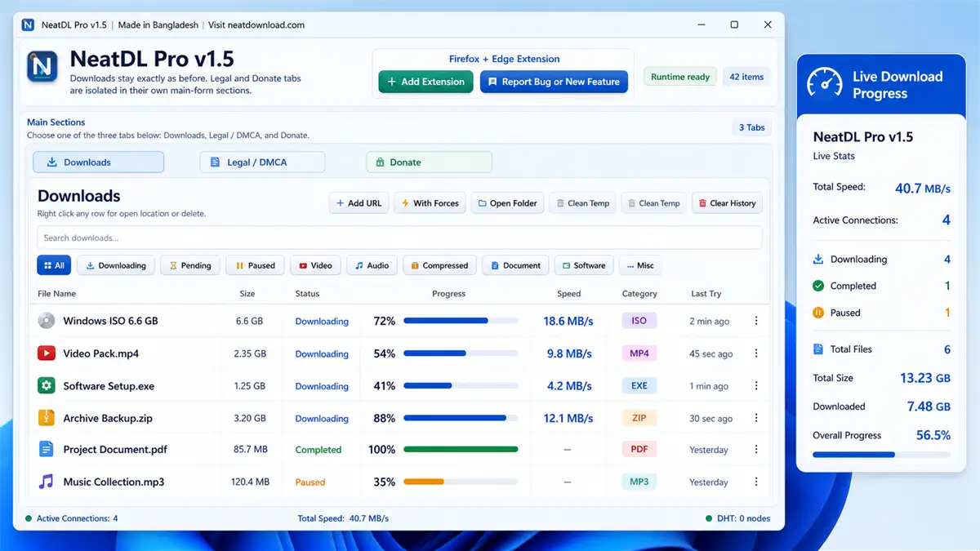
Task: Click the speedometer icon in Live Download Progress
Action: [825, 84]
